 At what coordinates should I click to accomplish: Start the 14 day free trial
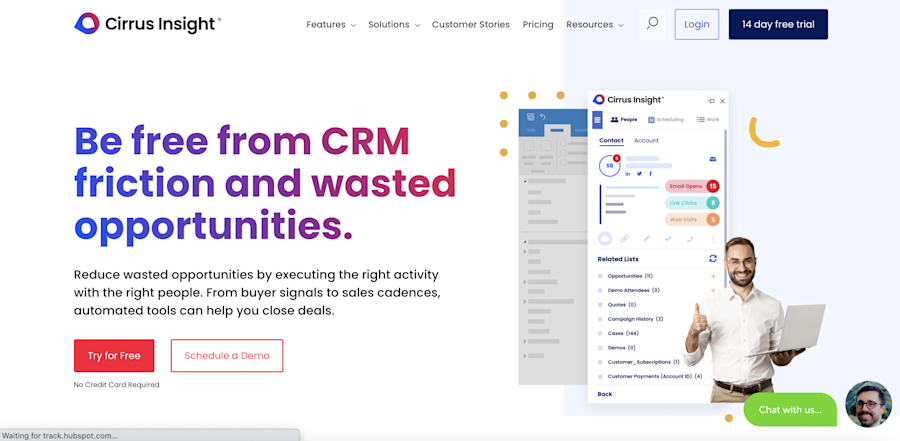click(x=778, y=24)
